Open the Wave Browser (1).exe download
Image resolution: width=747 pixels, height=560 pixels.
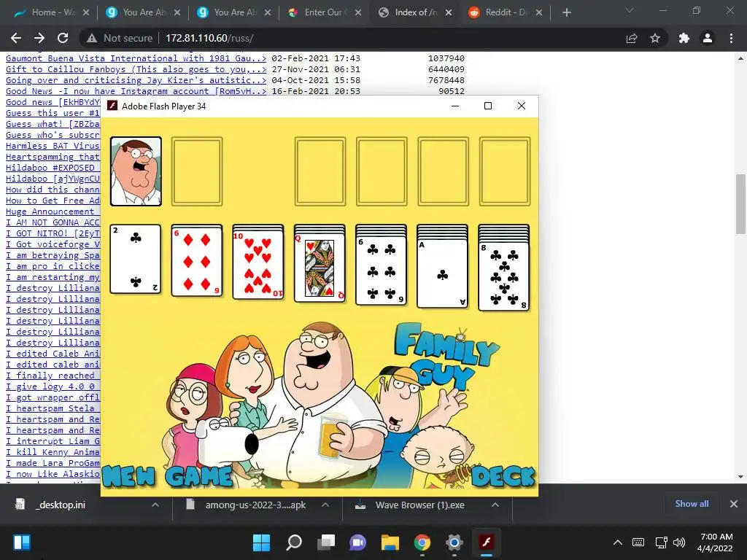click(x=419, y=505)
